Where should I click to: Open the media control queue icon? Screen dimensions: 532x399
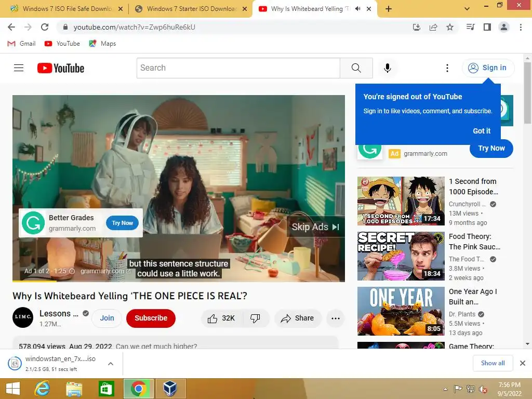point(470,27)
